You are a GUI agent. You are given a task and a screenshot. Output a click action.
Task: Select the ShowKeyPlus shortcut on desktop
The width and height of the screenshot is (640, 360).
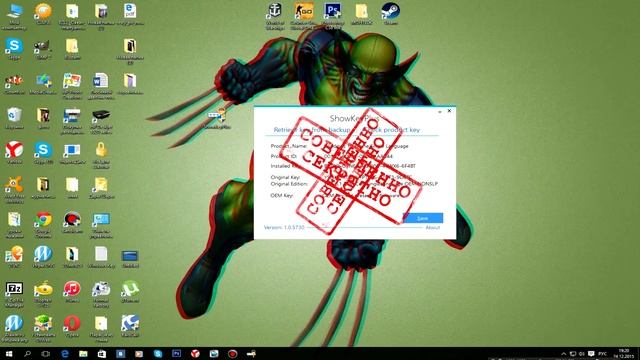[x=218, y=118]
